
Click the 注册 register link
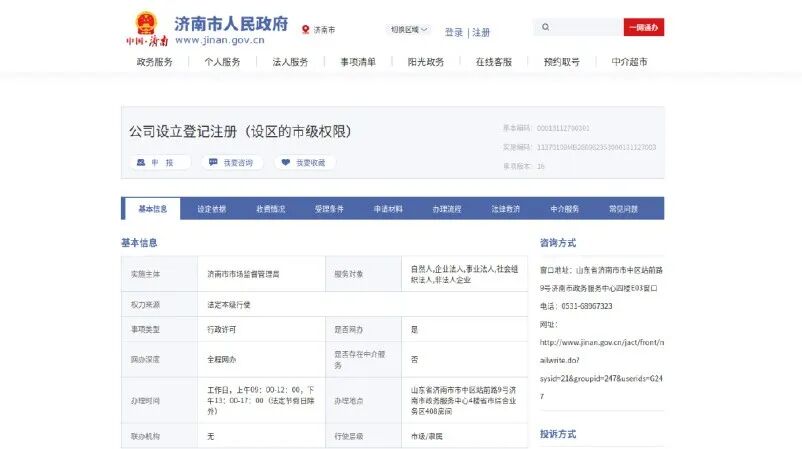click(x=481, y=32)
